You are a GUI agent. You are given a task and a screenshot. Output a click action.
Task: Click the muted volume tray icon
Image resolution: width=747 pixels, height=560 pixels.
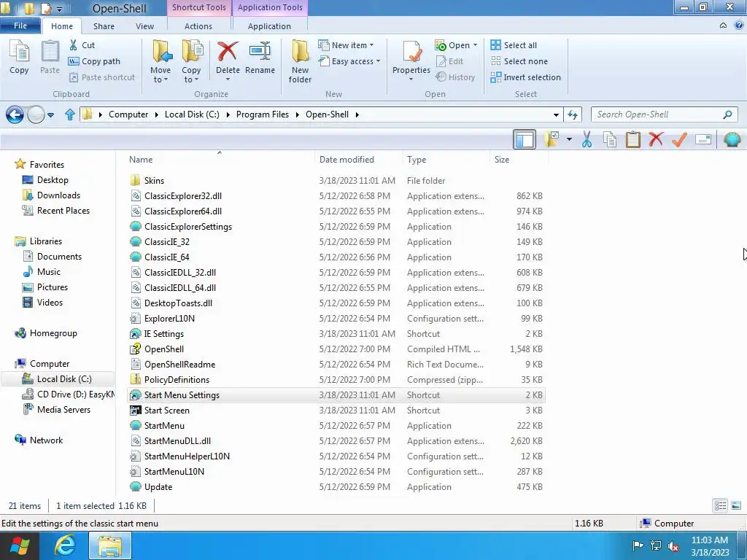point(673,546)
